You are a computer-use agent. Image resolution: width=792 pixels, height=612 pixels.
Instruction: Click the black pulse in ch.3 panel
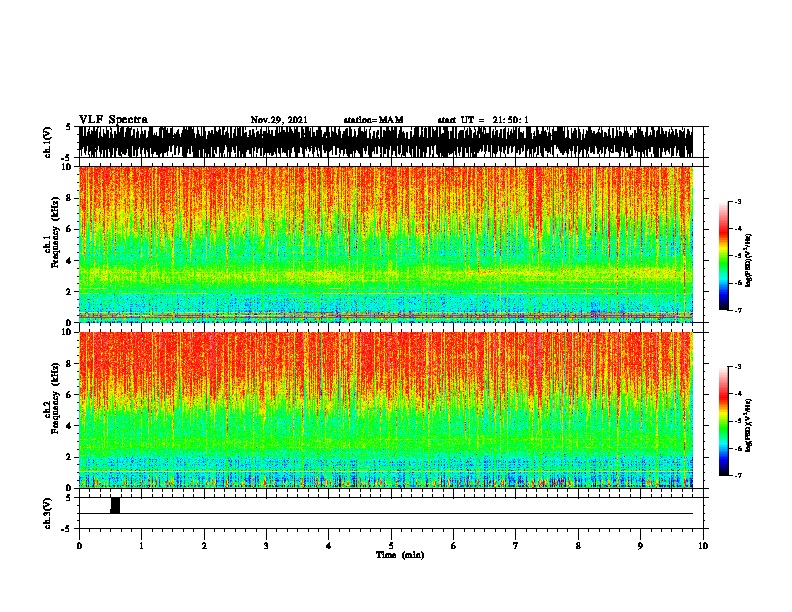point(115,505)
